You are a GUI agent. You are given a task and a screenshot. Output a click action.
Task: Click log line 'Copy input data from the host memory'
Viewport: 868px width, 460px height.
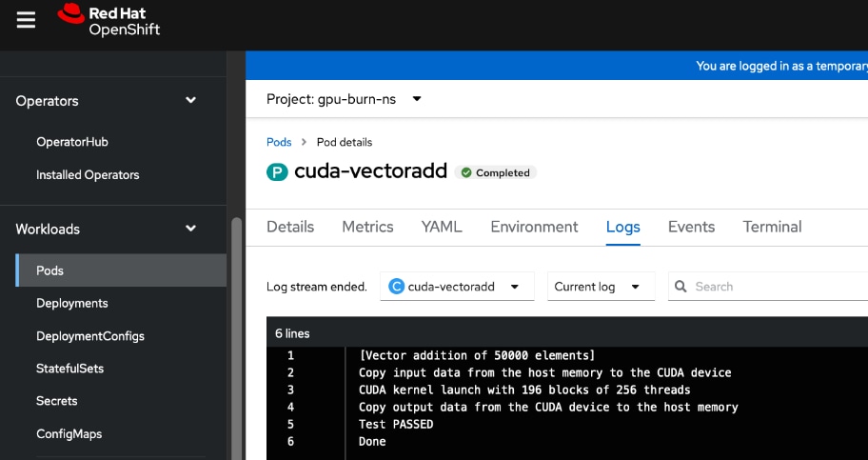[544, 372]
